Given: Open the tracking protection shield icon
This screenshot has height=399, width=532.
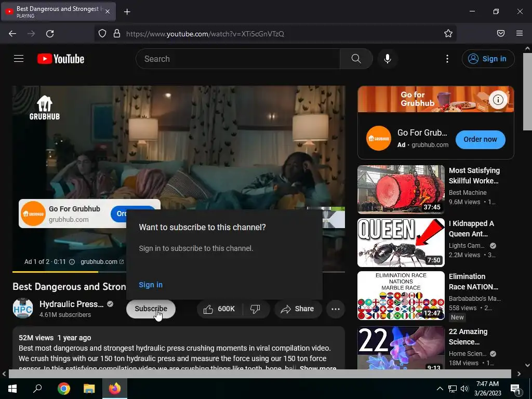Looking at the screenshot, I should point(102,33).
